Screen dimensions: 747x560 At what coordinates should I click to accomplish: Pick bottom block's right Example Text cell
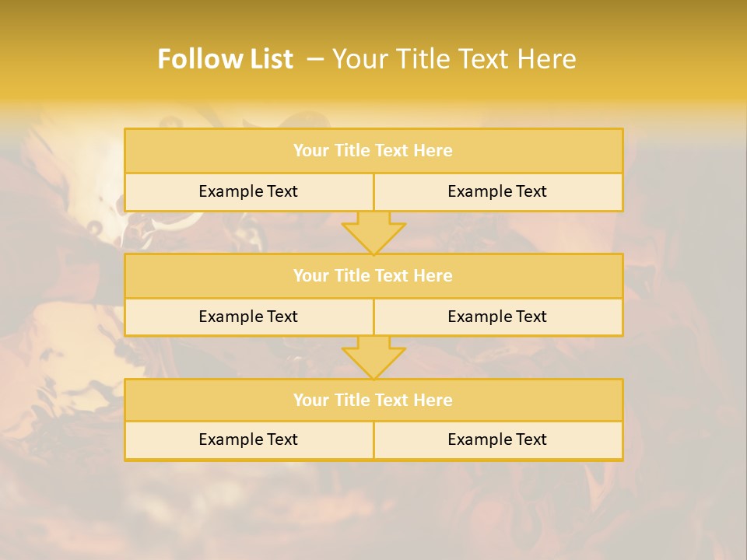(497, 440)
